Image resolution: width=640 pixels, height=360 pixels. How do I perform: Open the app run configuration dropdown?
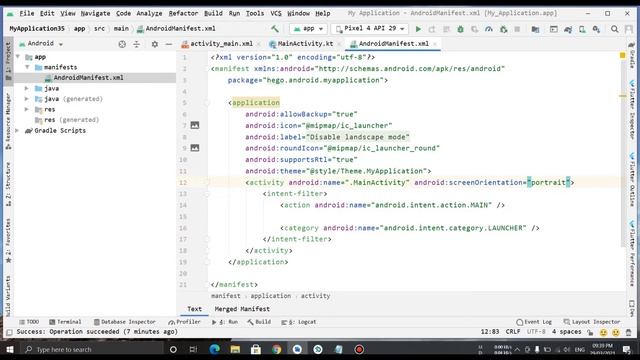click(308, 29)
